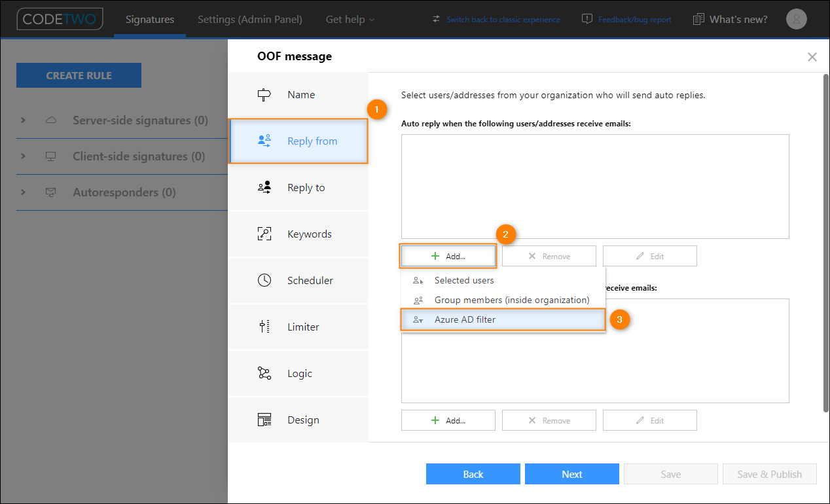The image size is (830, 504).
Task: Open the user profile avatar
Action: (797, 19)
